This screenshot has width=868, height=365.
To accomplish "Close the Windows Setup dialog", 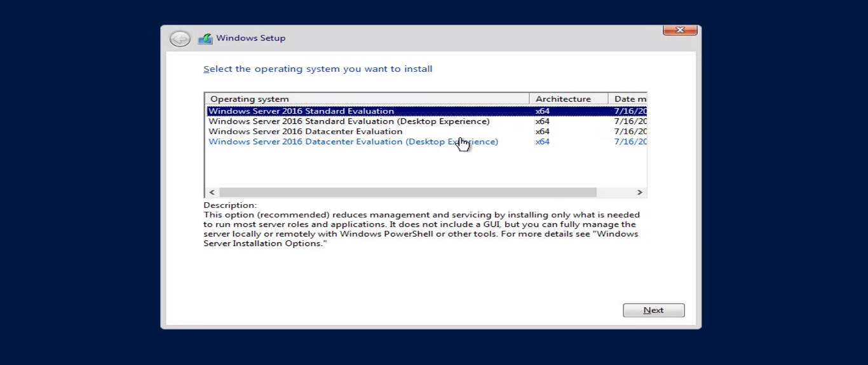I will tap(680, 30).
